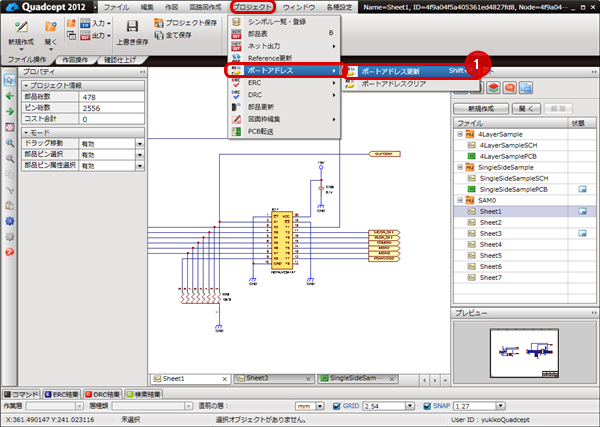Open ドラッグ移動 value dropdown
This screenshot has width=600, height=427.
point(140,144)
